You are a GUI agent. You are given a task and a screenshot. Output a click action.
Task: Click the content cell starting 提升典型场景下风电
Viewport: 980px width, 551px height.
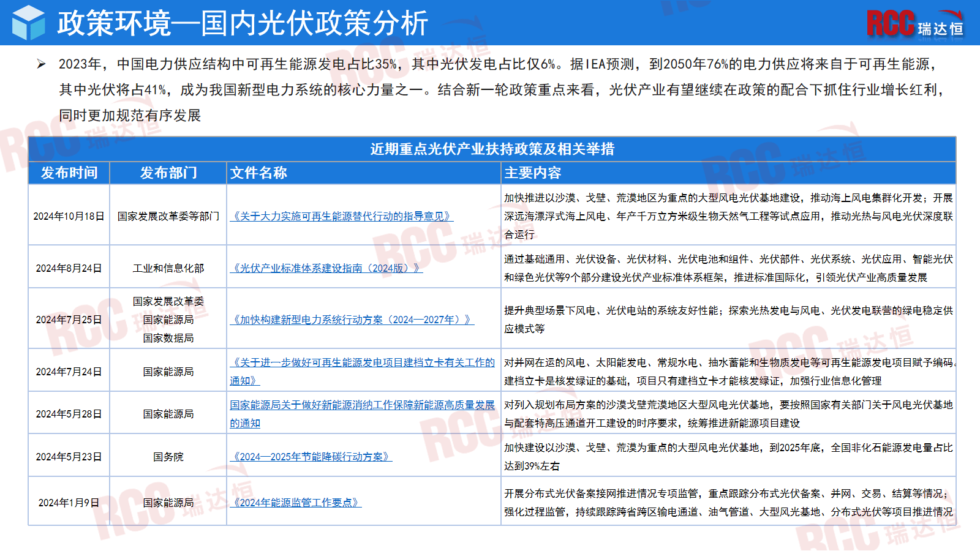(729, 320)
